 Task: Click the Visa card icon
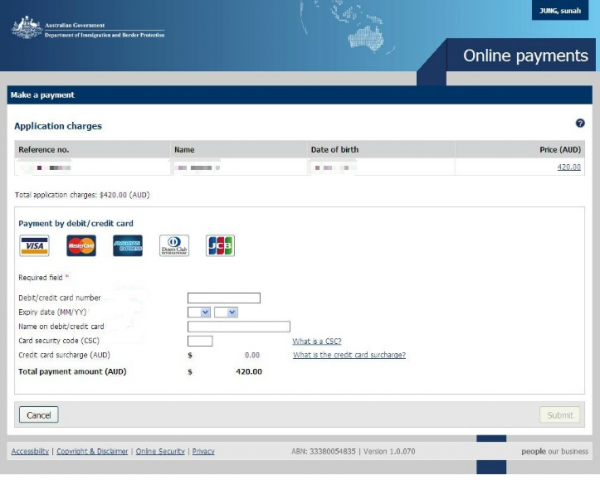tap(34, 246)
